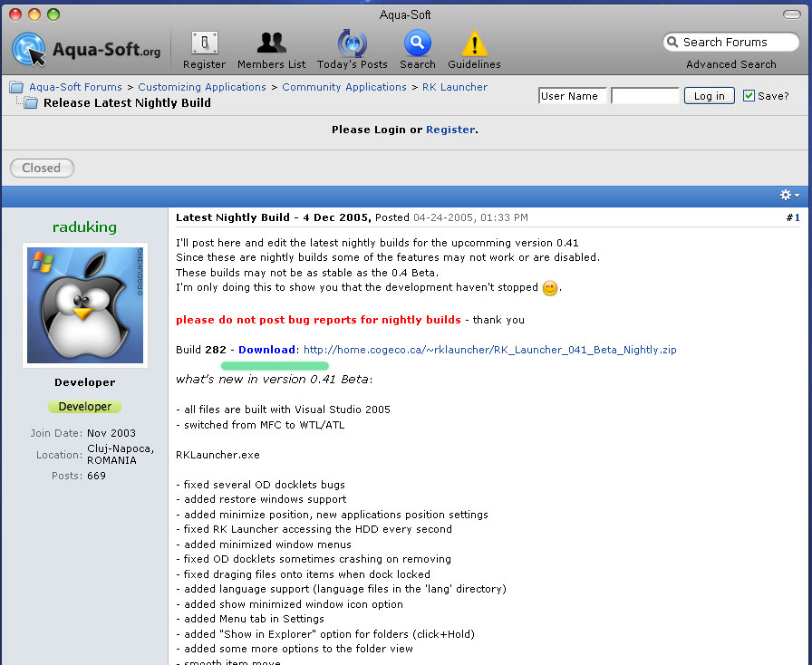Open Customizing Applications breadcrumb
Image resolution: width=812 pixels, height=665 pixels.
click(201, 87)
